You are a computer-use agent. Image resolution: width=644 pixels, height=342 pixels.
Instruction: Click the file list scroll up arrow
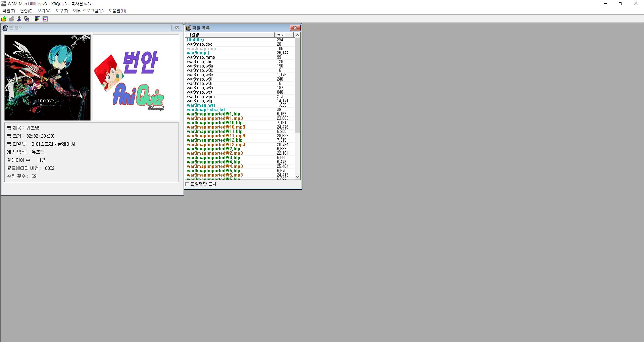[x=297, y=35]
